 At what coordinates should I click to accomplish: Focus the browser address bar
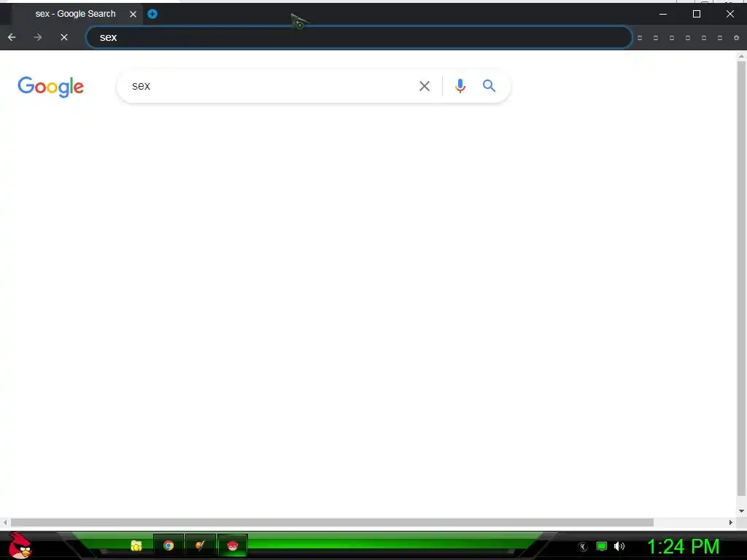pos(359,37)
